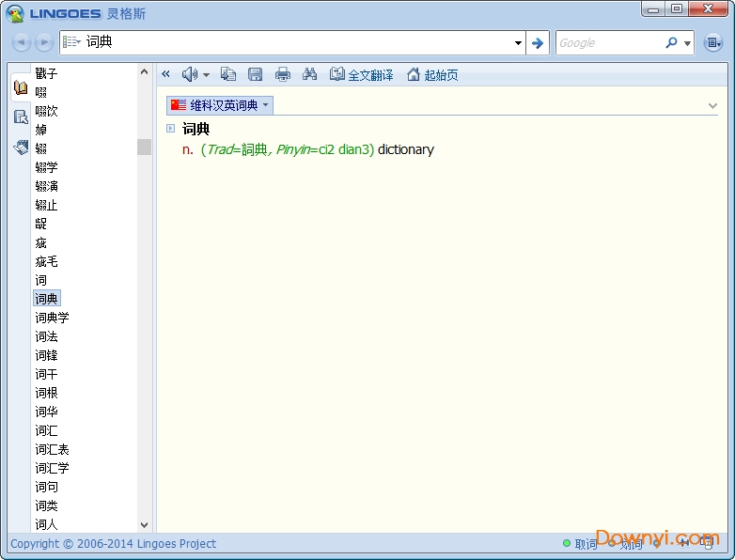Collapse word list with double-arrow icon
The width and height of the screenshot is (735, 560).
(x=166, y=74)
